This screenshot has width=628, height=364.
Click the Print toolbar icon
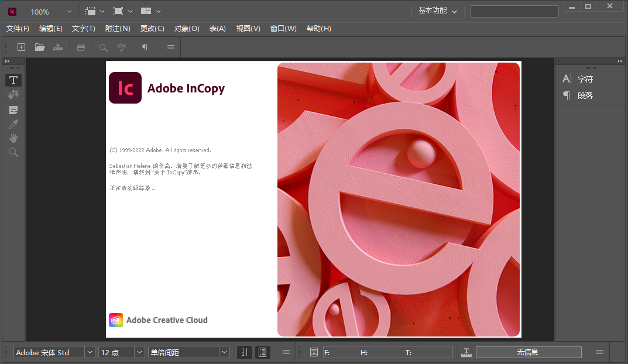click(x=81, y=47)
